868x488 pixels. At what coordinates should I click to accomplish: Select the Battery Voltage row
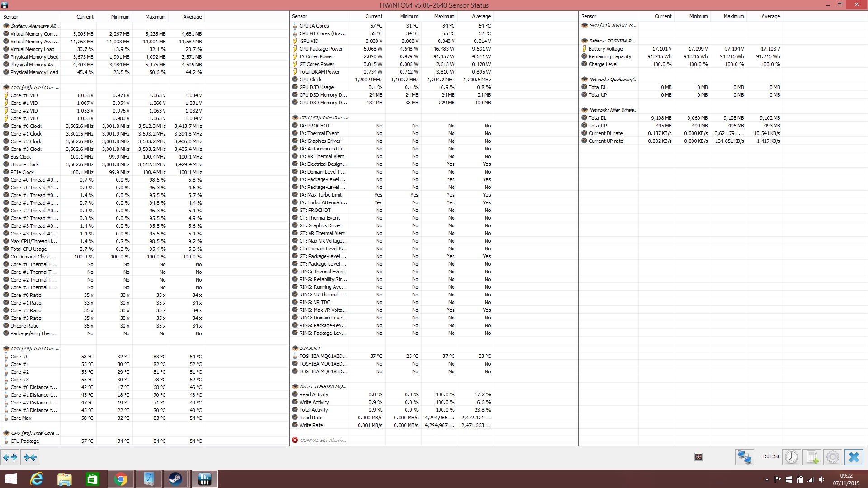tap(681, 49)
